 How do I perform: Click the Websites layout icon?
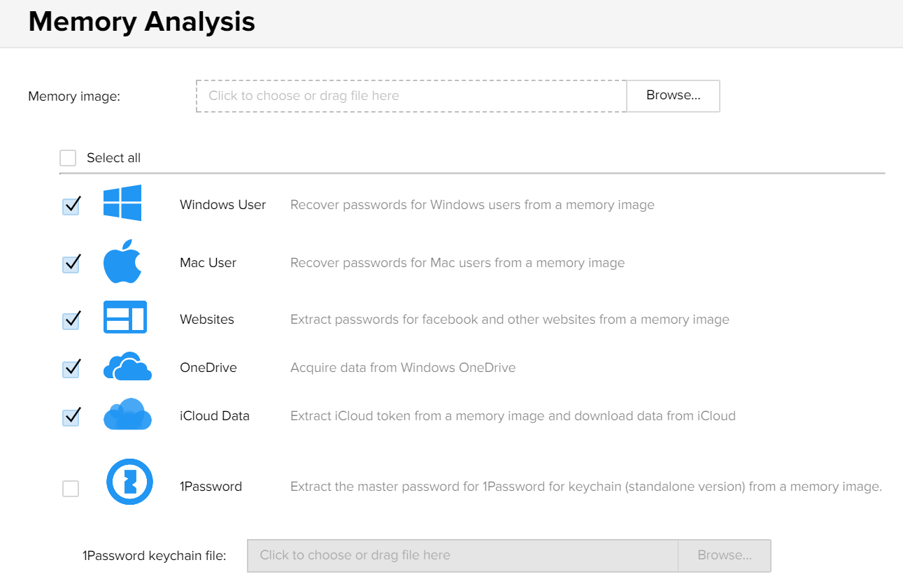tap(125, 317)
